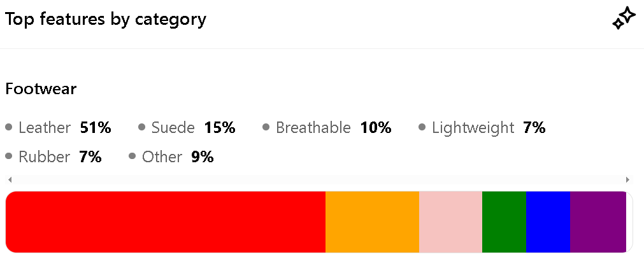Select the orange Suede bar segment
644x264 pixels.
click(372, 221)
